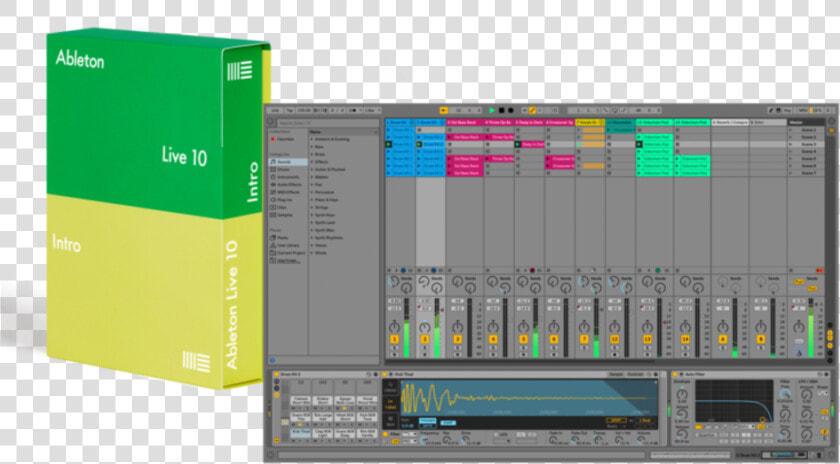The width and height of the screenshot is (840, 464).
Task: Start playback with the green Play button
Action: (x=492, y=110)
